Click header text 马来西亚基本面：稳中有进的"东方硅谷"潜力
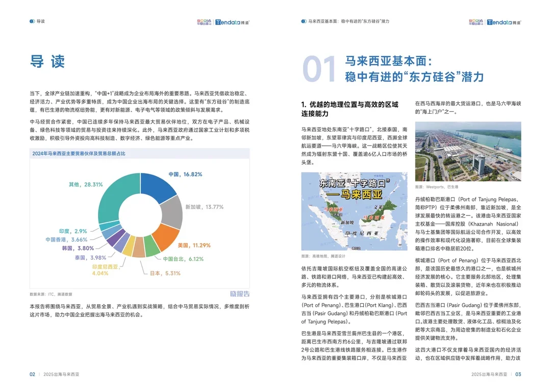 pyautogui.click(x=348, y=21)
